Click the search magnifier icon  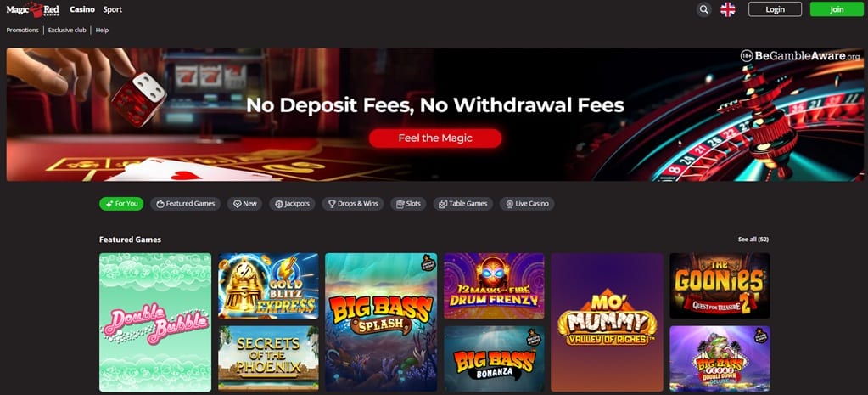point(703,9)
